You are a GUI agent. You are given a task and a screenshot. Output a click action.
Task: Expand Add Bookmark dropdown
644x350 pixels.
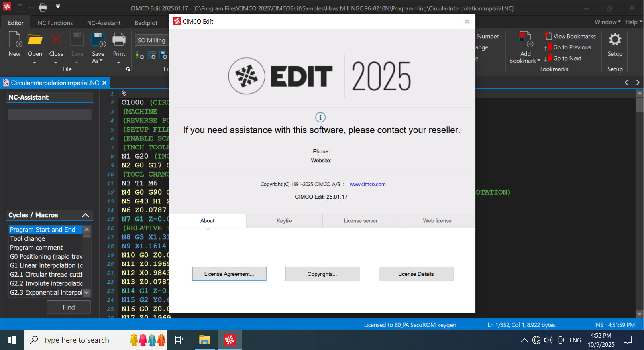(539, 61)
